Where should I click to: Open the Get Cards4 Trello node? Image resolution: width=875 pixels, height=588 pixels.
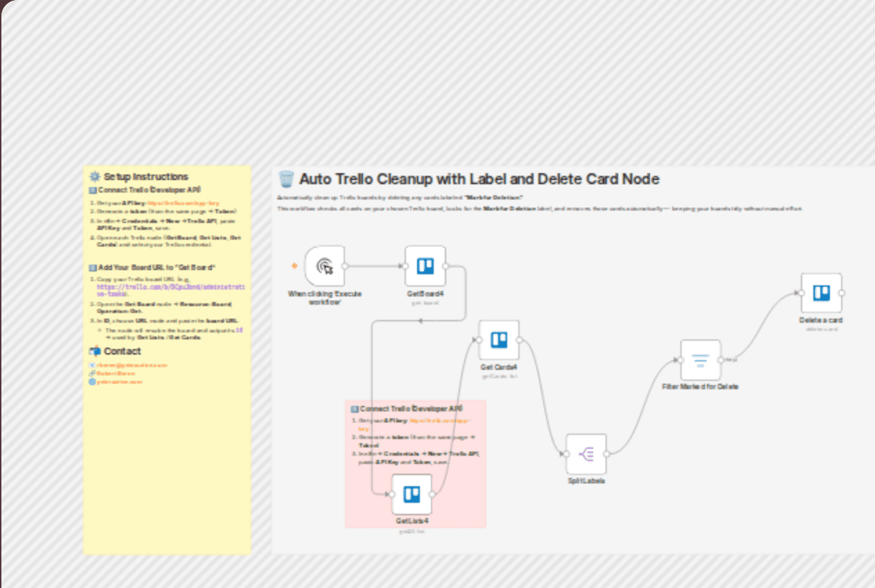coord(499,339)
